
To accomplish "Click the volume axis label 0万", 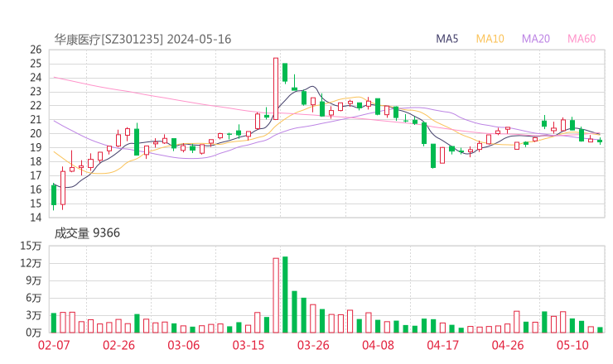I will coord(34,333).
